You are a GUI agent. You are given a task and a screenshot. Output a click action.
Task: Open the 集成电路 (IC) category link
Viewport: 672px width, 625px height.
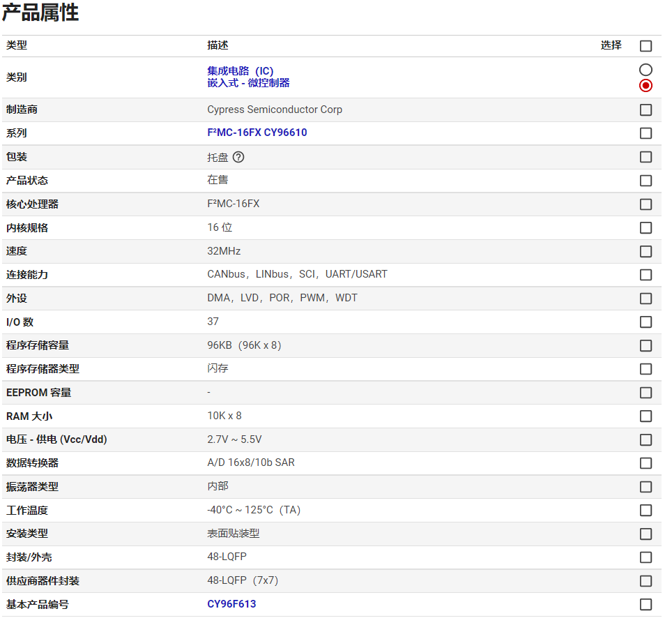point(240,71)
